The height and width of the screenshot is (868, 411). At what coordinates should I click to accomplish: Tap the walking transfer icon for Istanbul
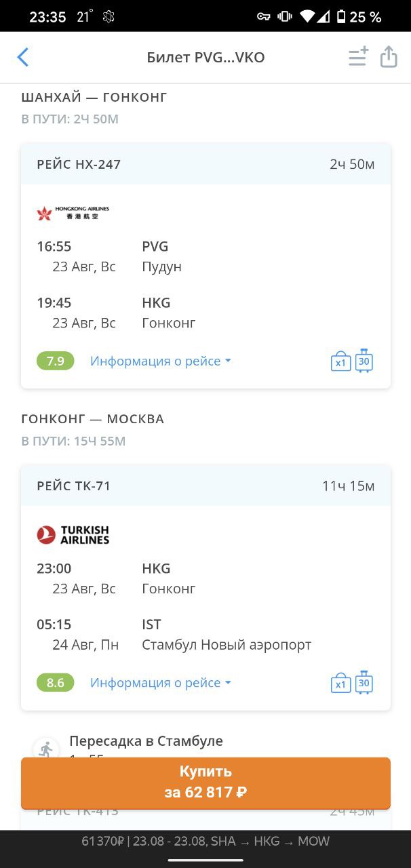pos(46,749)
